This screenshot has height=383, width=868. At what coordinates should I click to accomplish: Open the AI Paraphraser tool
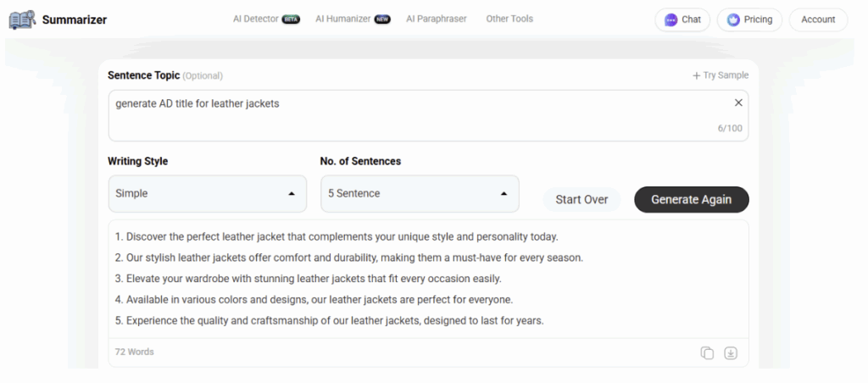click(436, 19)
